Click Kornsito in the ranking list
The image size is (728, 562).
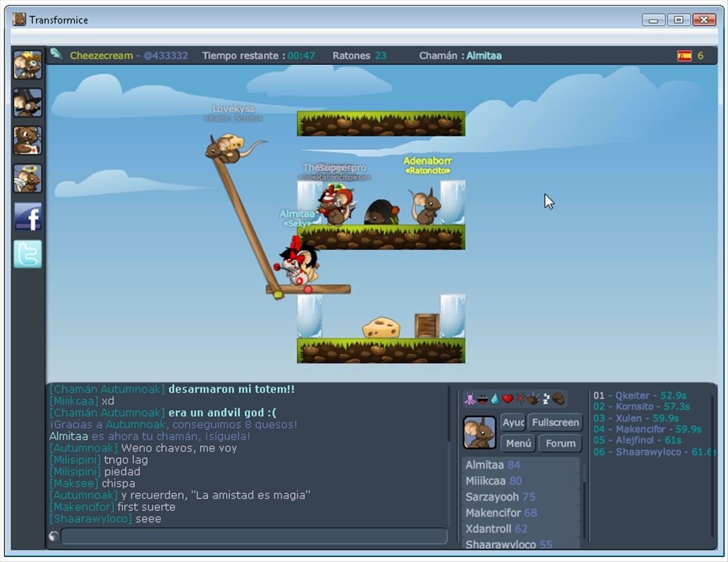point(634,407)
